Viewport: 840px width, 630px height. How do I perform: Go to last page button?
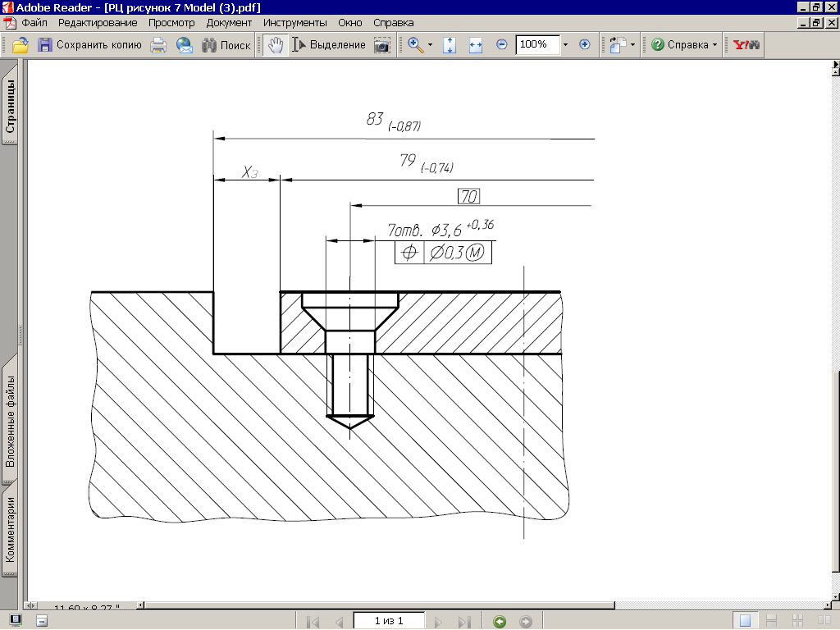click(x=464, y=622)
